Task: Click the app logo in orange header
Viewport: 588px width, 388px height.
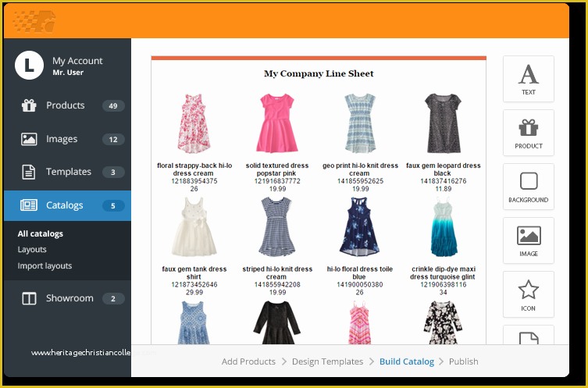Action: 34,21
